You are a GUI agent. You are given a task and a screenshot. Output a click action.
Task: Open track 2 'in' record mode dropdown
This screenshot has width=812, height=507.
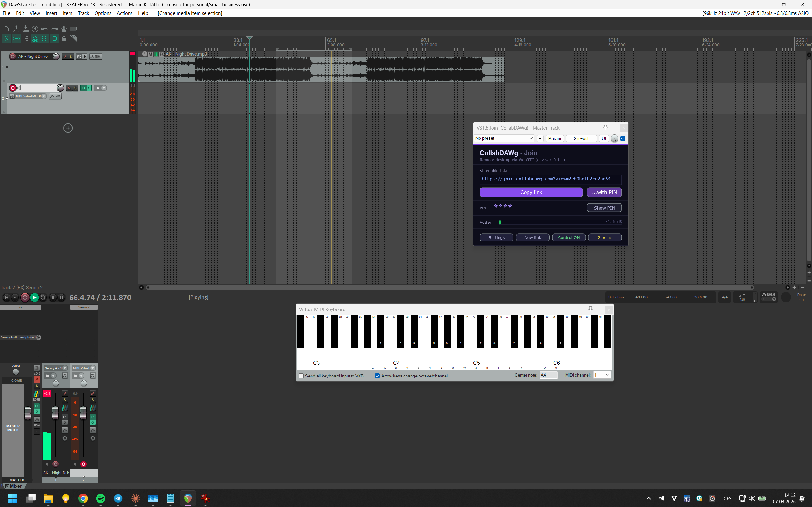100,88
